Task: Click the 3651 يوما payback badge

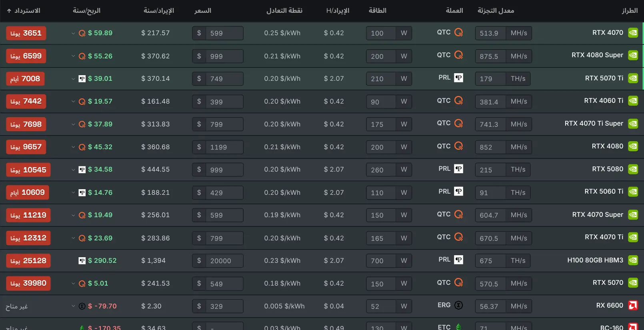Action: coord(26,33)
